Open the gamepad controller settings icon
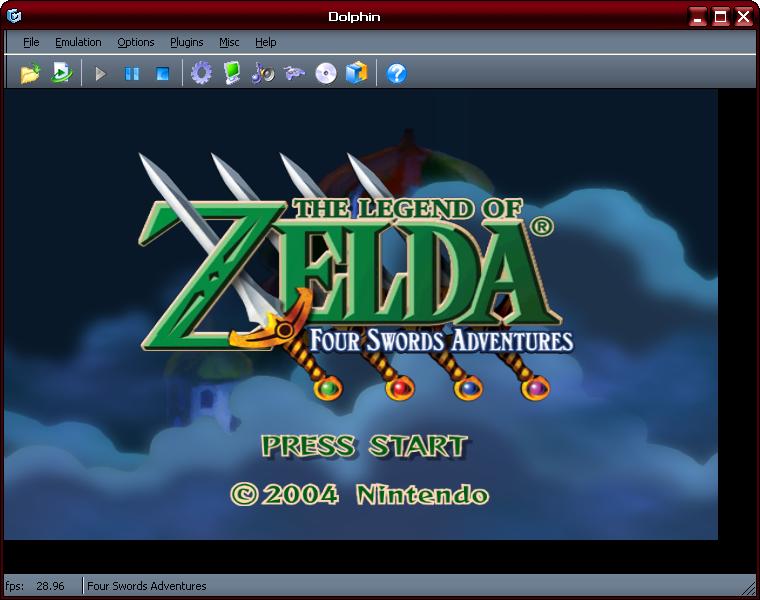 (x=294, y=73)
